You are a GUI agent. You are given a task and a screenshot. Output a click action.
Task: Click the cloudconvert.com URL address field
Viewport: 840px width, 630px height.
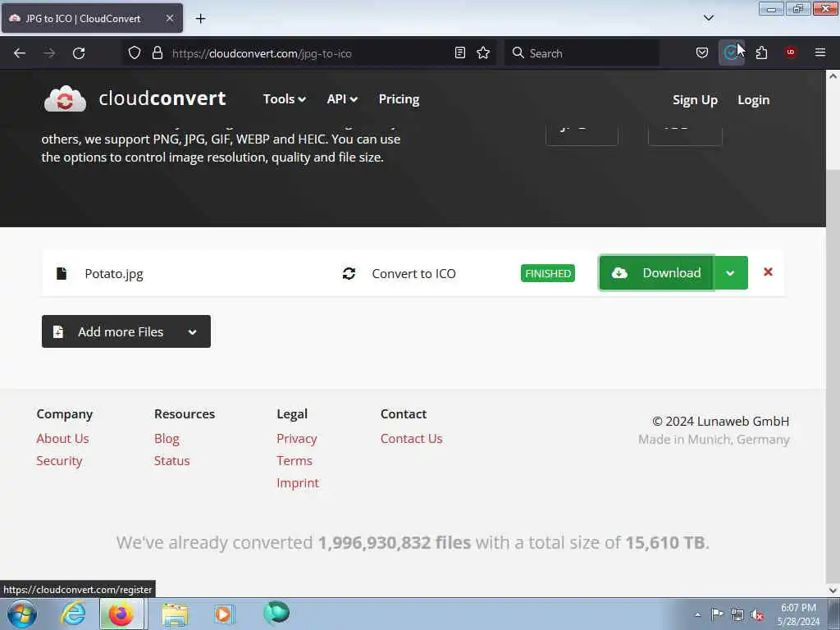pos(308,53)
